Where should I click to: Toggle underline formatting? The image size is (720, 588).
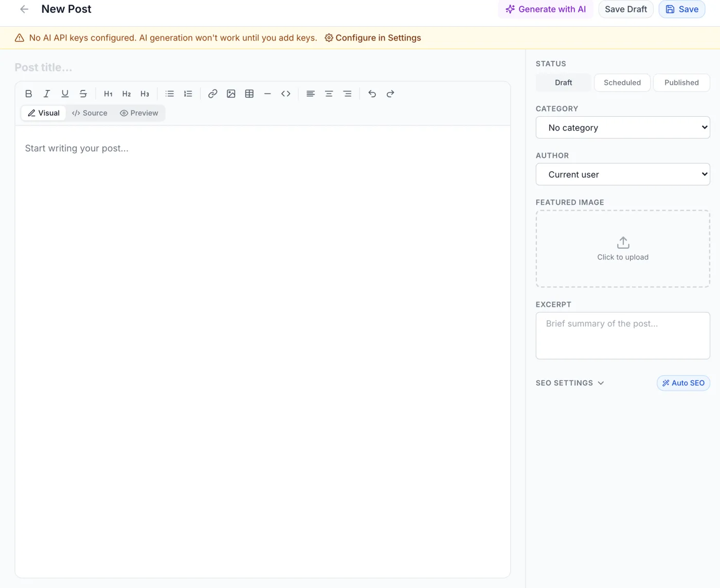point(65,94)
